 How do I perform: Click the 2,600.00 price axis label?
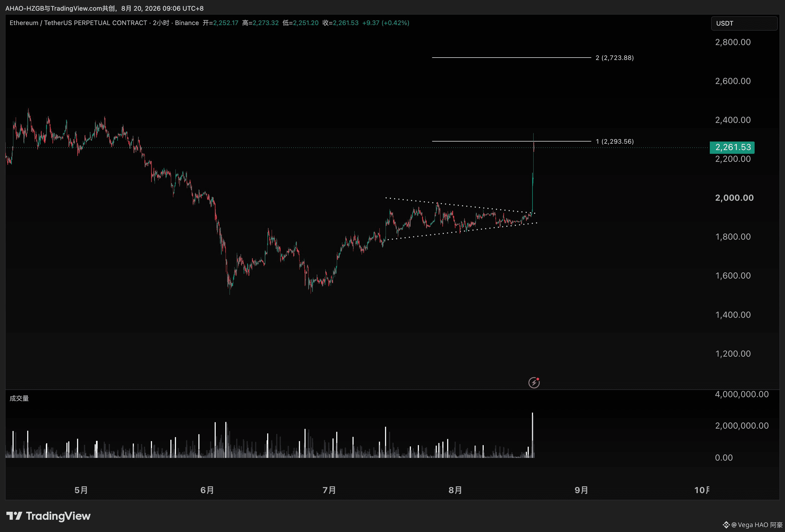coord(733,81)
